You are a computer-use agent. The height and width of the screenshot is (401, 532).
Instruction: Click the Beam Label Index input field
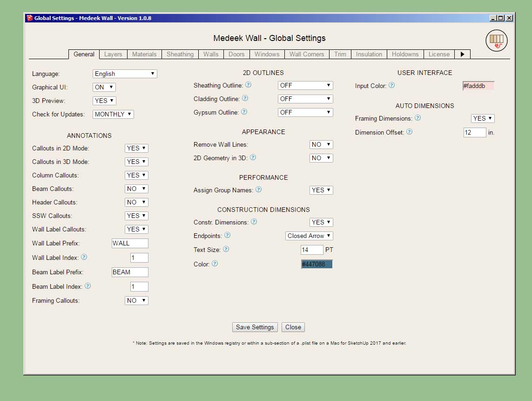pos(139,286)
